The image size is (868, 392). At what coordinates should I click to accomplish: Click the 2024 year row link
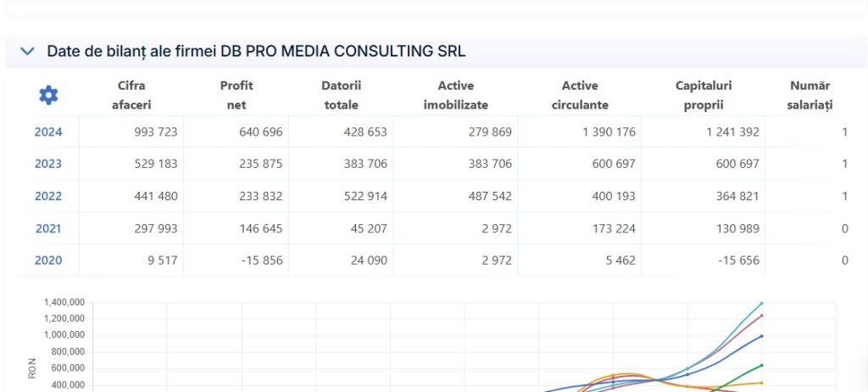coord(48,132)
